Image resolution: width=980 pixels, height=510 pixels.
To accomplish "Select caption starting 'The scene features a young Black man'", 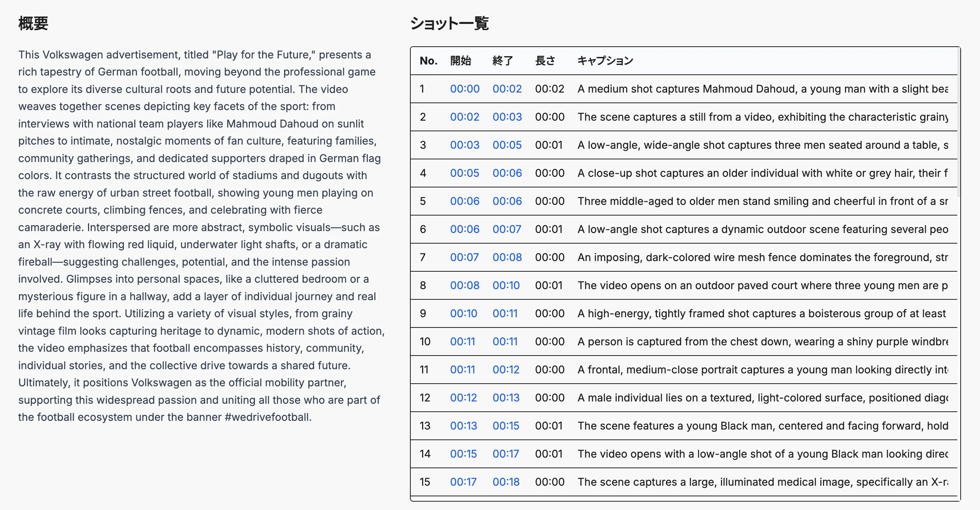I will pos(763,426).
